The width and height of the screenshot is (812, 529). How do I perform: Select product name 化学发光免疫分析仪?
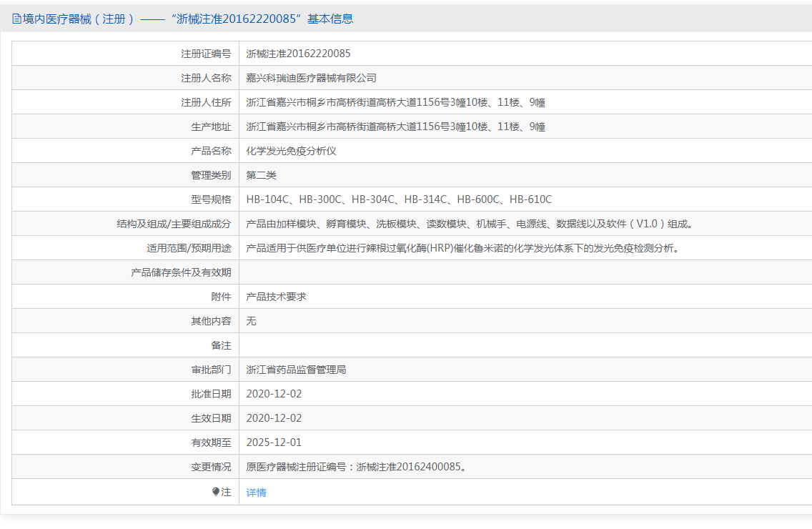(x=291, y=151)
